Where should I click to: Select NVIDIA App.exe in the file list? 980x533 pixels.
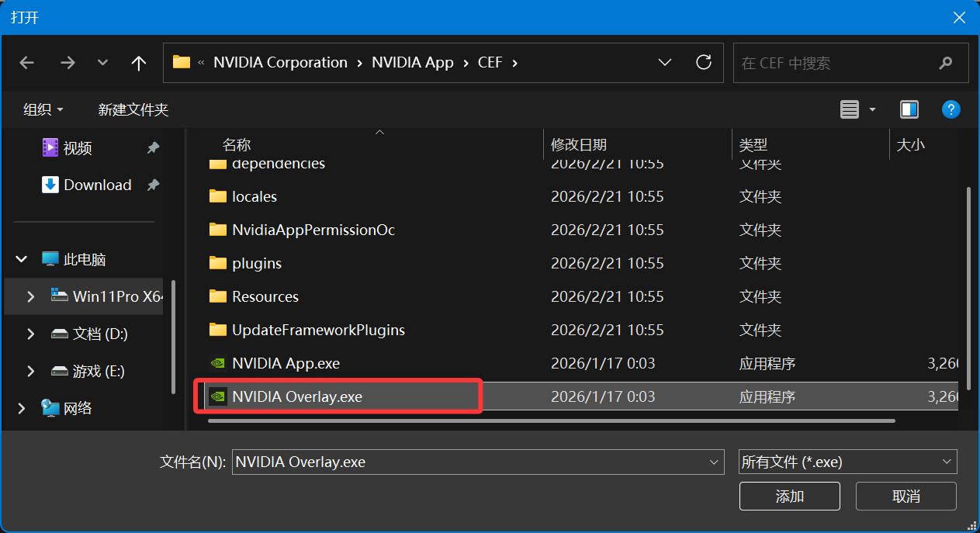click(x=287, y=362)
